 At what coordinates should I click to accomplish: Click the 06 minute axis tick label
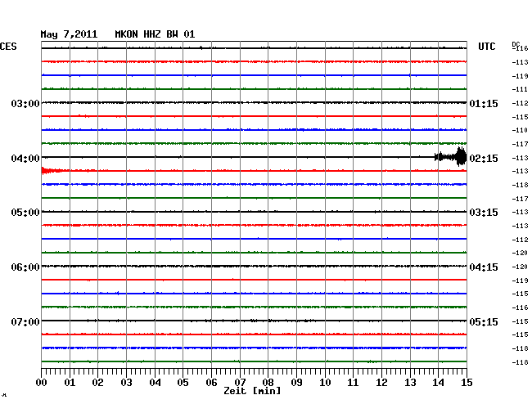[211, 383]
